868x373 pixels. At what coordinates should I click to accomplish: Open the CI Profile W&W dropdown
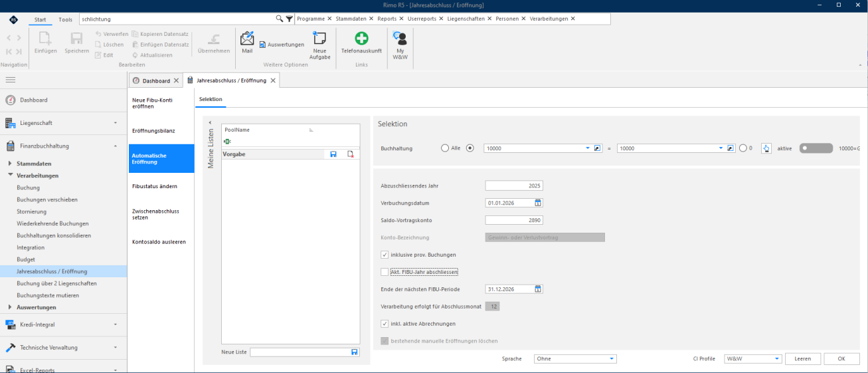point(776,359)
